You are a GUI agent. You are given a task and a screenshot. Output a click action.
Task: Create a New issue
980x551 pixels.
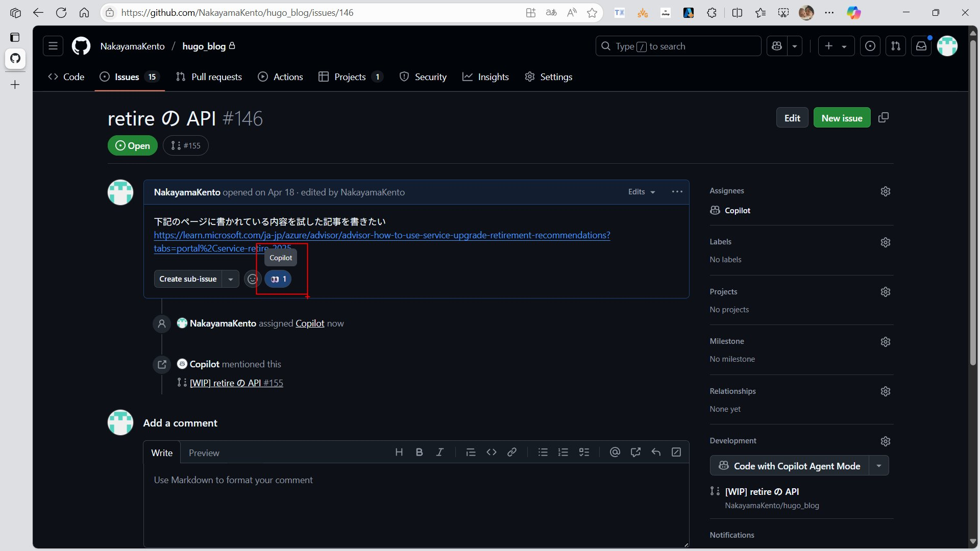pos(842,117)
